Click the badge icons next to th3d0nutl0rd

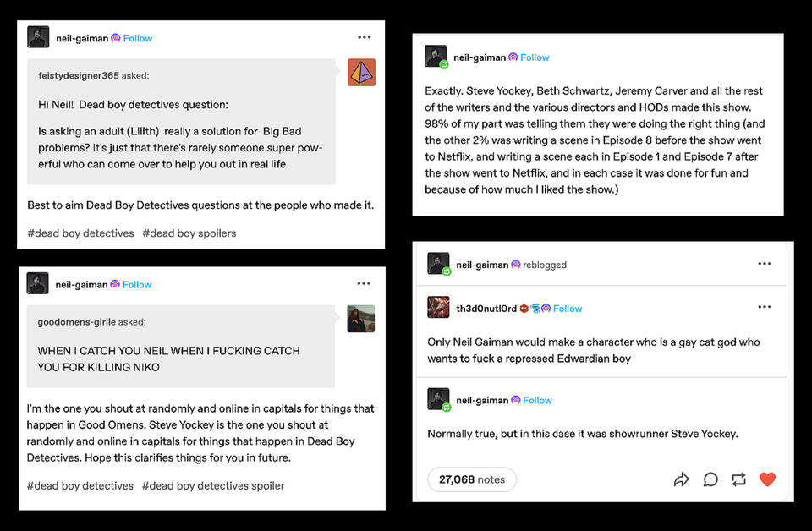(x=535, y=309)
